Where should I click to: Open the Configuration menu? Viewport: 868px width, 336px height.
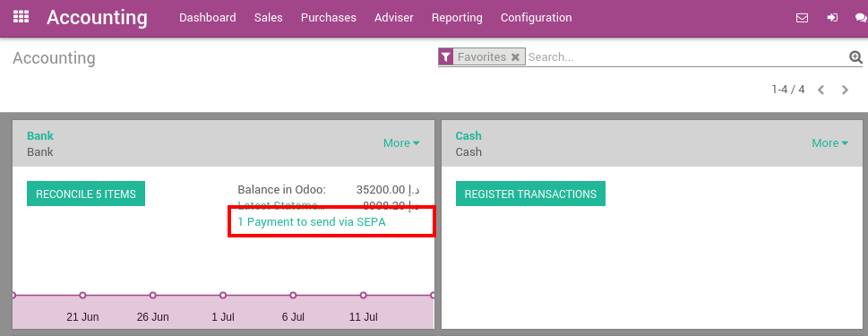(536, 18)
